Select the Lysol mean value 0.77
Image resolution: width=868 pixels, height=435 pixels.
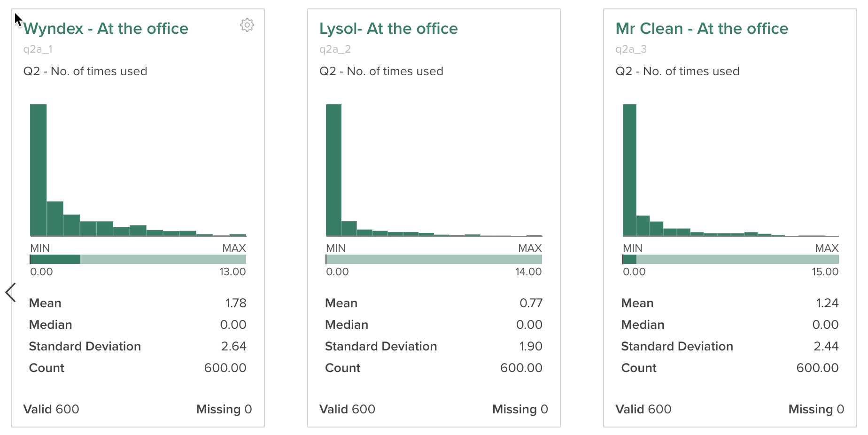[531, 303]
